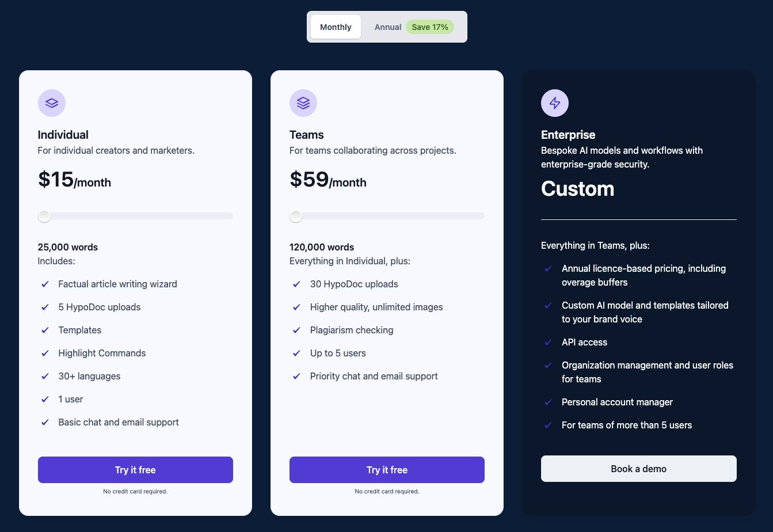Click the Enterprise lightning bolt icon
The width and height of the screenshot is (773, 532).
(555, 102)
